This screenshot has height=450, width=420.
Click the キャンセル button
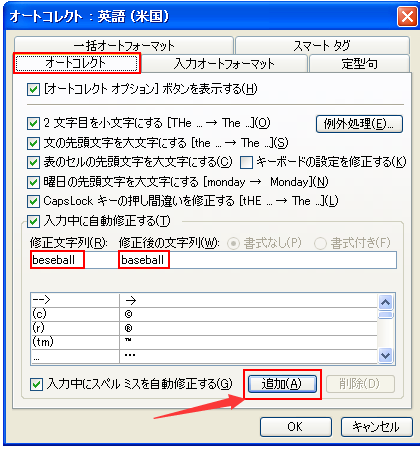tap(377, 427)
